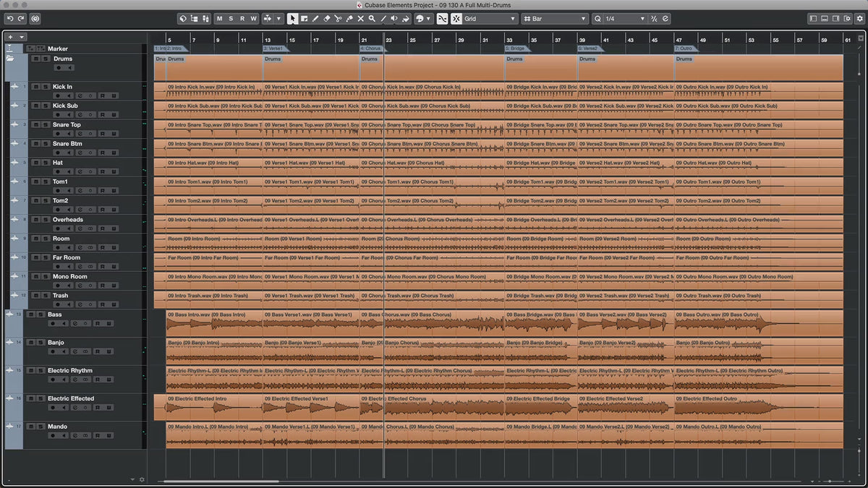This screenshot has height=488, width=868.
Task: Solo the Banjo track
Action: click(x=40, y=343)
